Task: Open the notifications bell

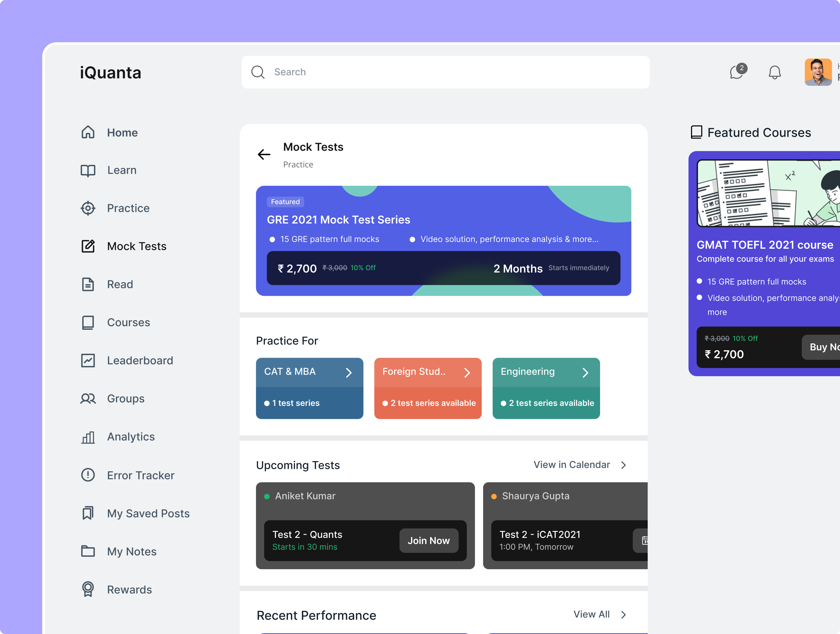Action: [x=774, y=72]
